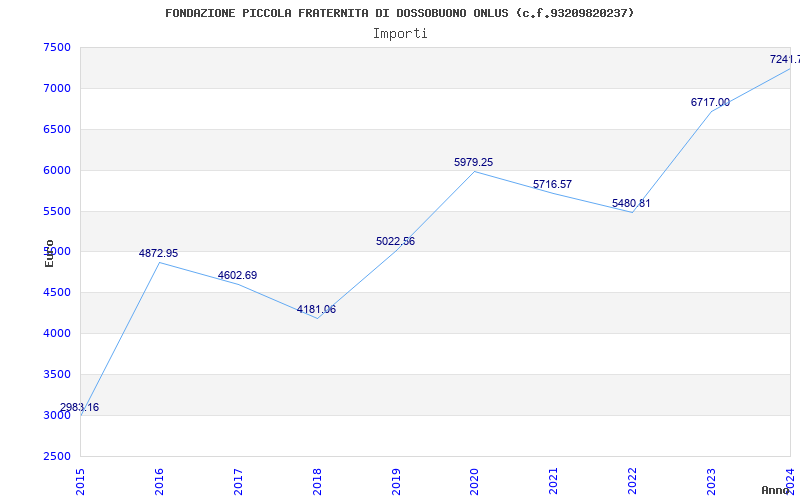Screen dimensions: 800x500
Task: Select data label 5716.57
Action: point(553,184)
